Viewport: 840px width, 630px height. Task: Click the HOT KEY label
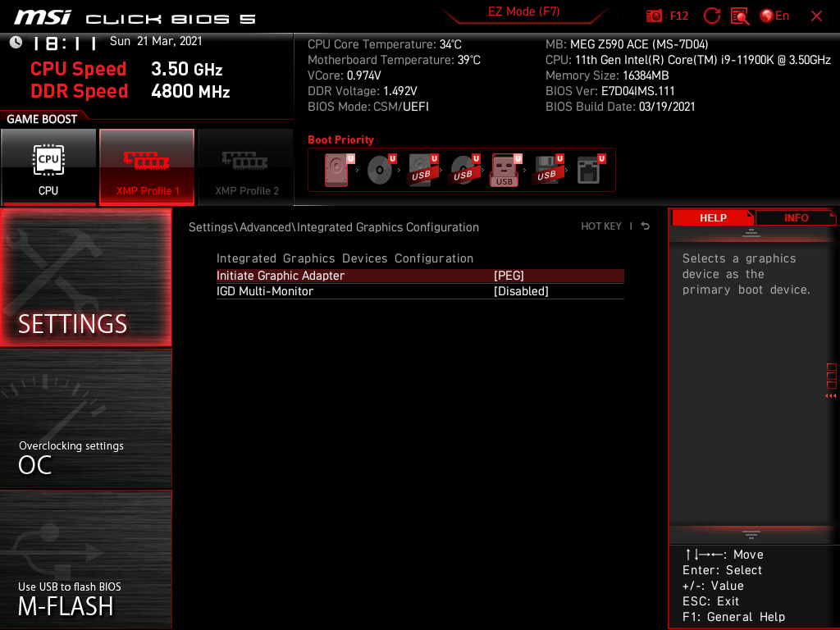coord(601,226)
